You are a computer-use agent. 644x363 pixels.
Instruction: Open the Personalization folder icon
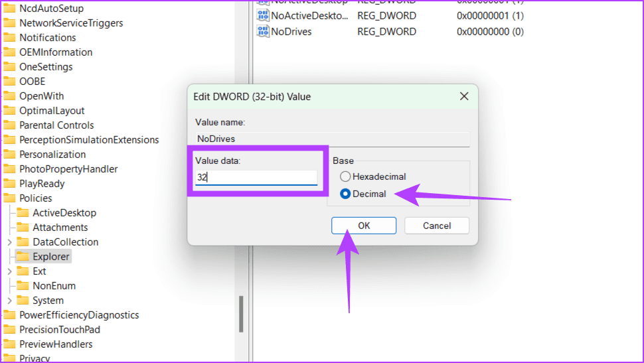[9, 155]
